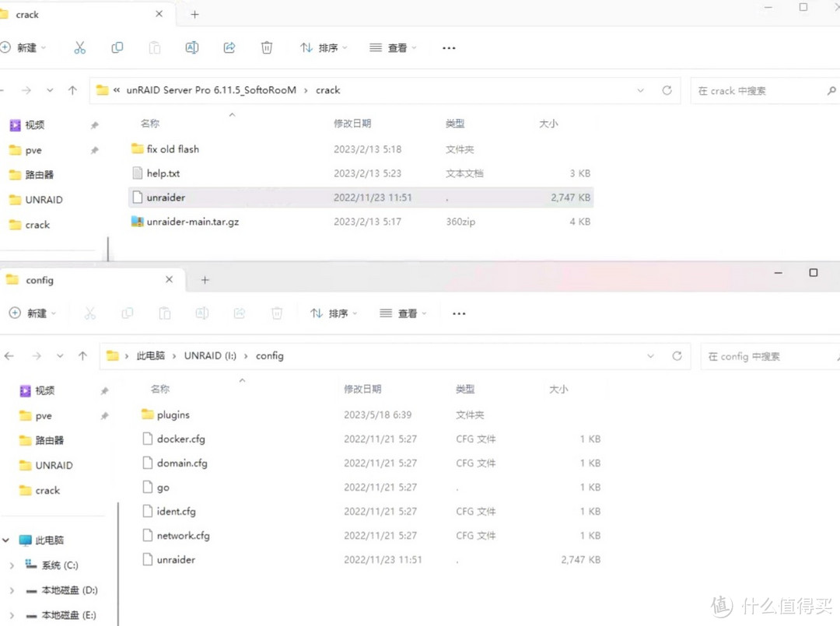Click Cut icon in crack window toolbar
Image resolution: width=840 pixels, height=626 pixels.
coord(80,47)
